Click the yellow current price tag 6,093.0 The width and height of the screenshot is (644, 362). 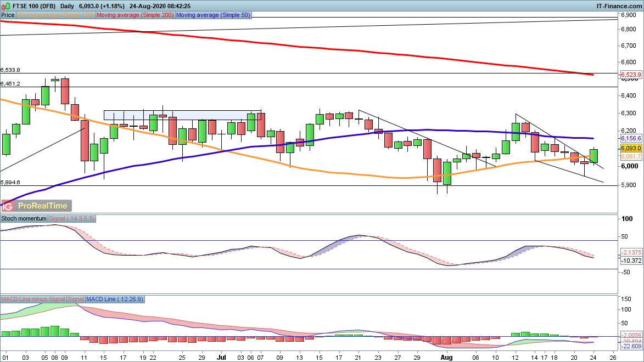pos(631,149)
